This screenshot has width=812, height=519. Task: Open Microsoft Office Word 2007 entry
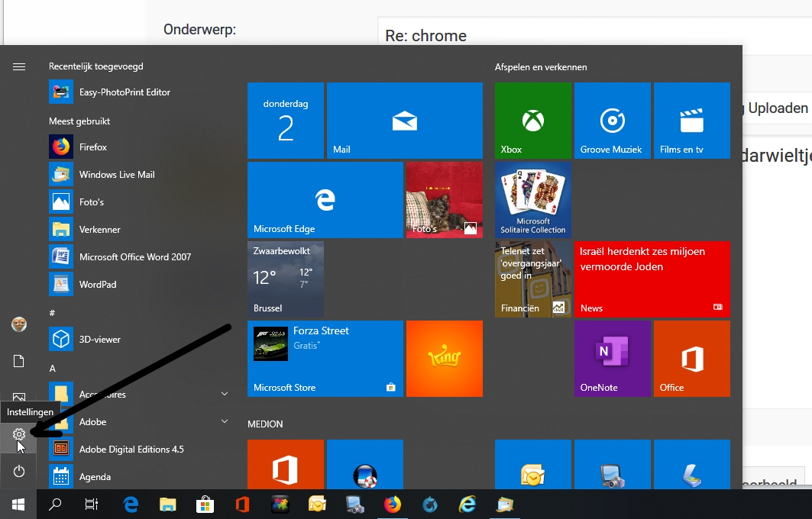tap(134, 256)
